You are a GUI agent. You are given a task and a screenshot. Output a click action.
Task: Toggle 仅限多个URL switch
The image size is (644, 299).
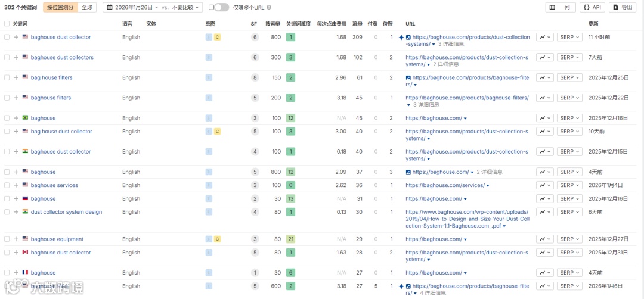221,7
